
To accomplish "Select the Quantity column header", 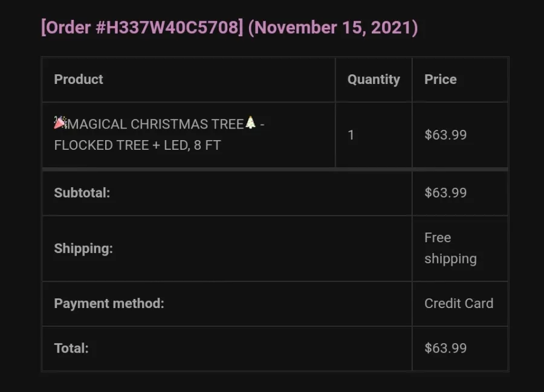I will tap(374, 79).
